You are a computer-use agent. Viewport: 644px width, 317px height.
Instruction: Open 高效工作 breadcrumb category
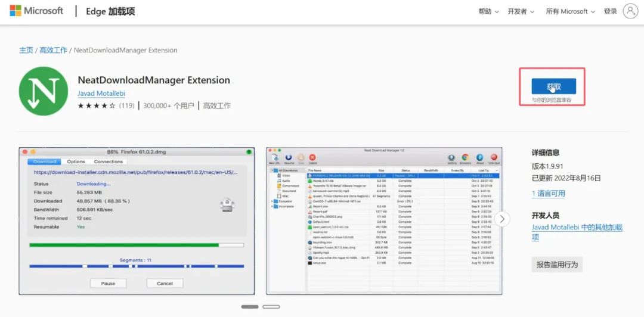click(54, 50)
